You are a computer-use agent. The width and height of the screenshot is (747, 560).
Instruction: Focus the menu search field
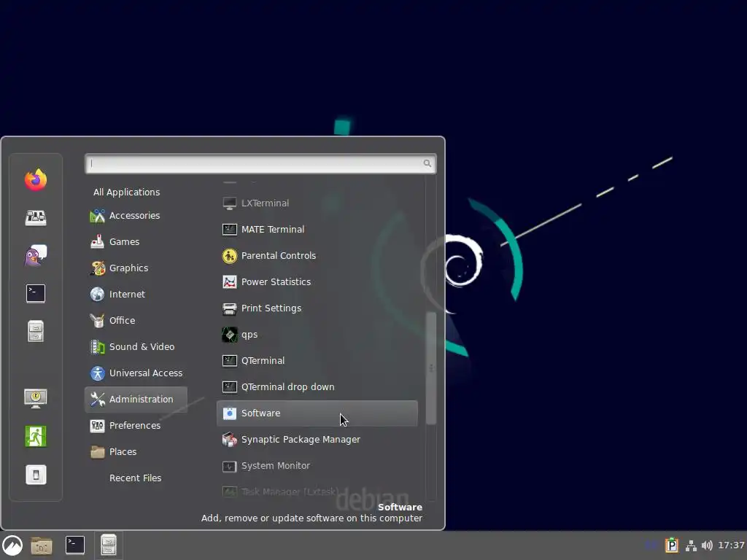(260, 163)
